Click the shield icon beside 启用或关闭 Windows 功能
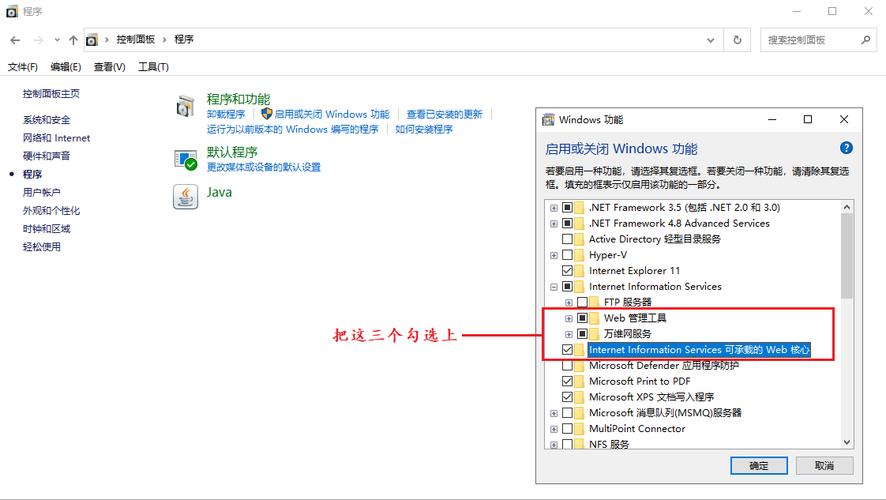Viewport: 886px width, 500px height. click(x=267, y=114)
